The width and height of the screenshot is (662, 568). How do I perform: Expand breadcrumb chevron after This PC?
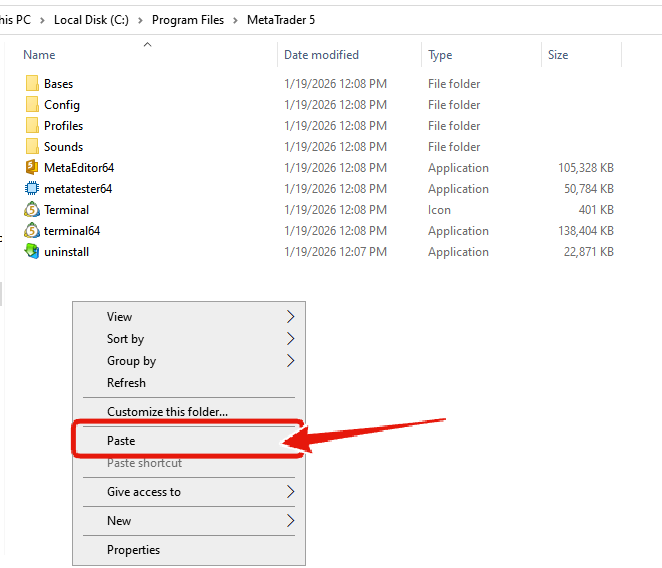(42, 20)
